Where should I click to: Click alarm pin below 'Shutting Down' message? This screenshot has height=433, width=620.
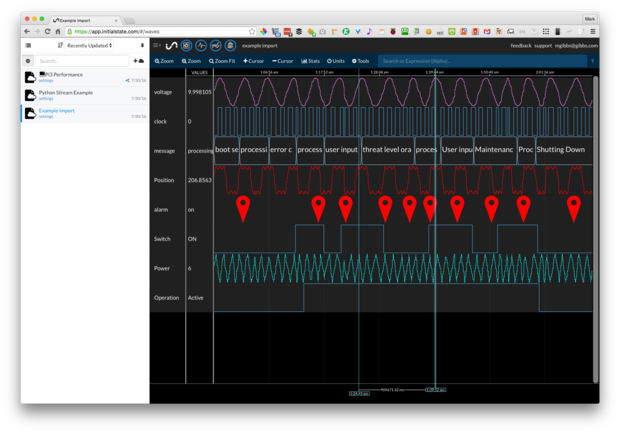[x=574, y=208]
